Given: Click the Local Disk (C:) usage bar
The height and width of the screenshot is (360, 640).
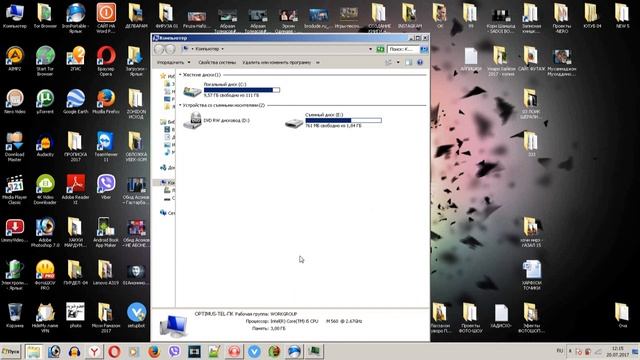Looking at the screenshot, I should pyautogui.click(x=242, y=90).
